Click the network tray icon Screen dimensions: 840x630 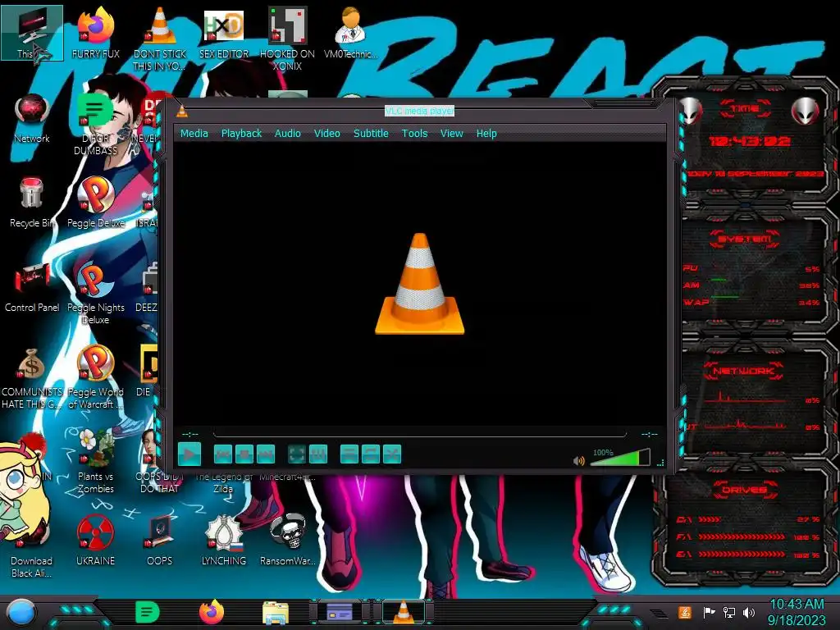(x=729, y=612)
